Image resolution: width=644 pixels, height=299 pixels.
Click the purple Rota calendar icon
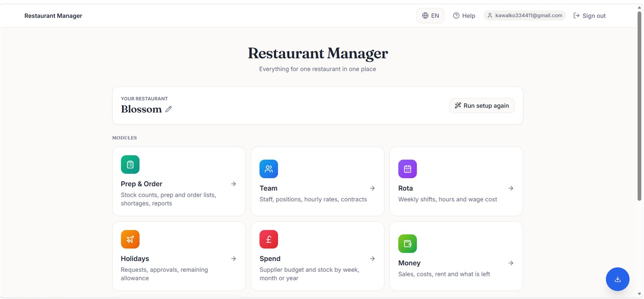tap(407, 169)
